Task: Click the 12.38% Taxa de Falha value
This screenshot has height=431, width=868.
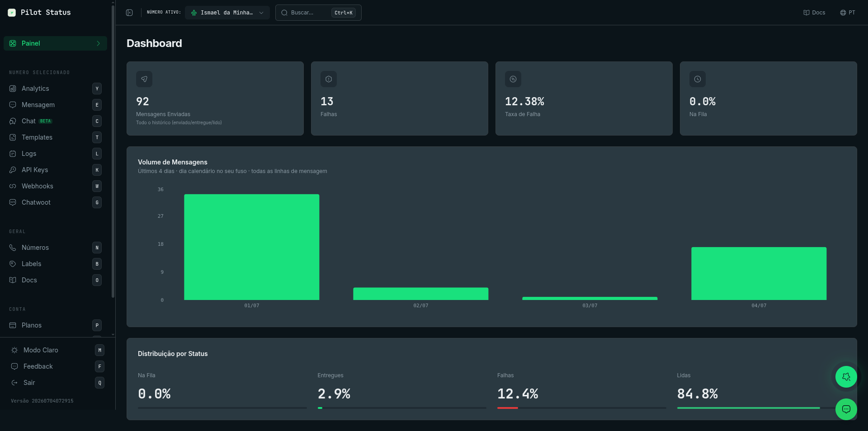Action: pos(524,102)
